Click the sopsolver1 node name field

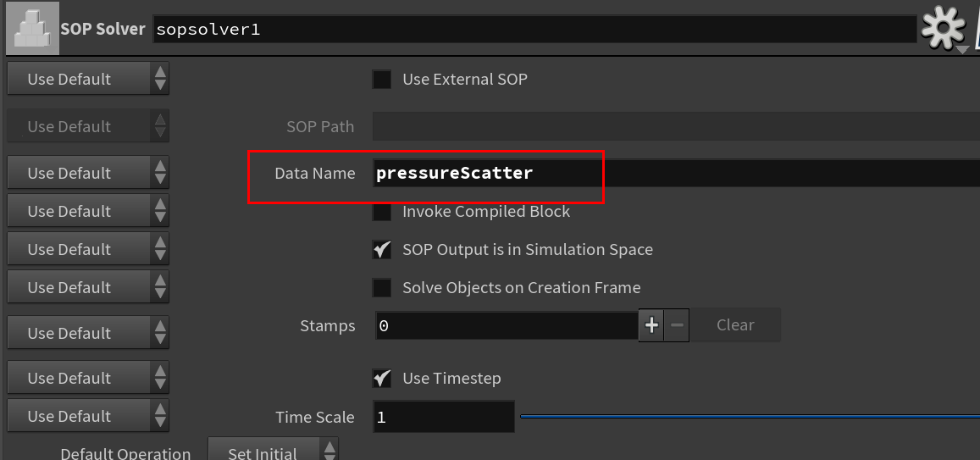[x=534, y=30]
